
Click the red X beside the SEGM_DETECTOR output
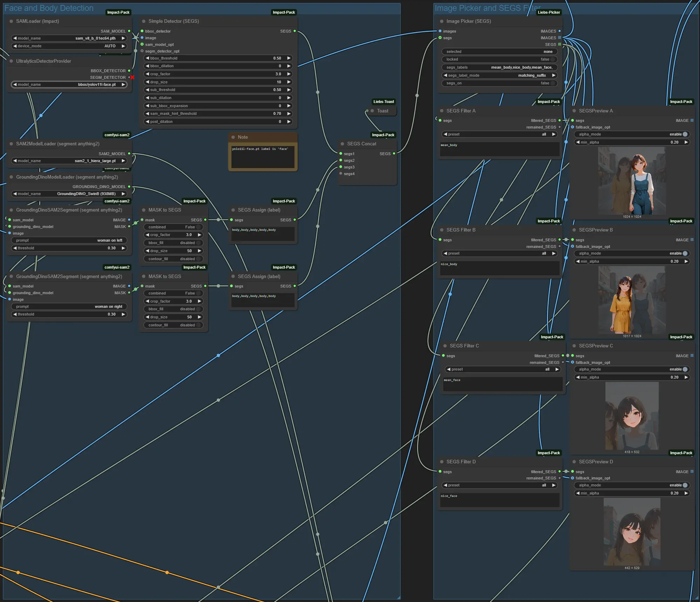pos(132,77)
